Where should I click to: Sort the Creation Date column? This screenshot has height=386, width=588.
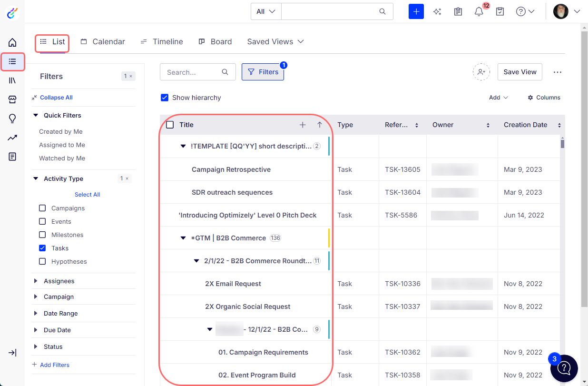tap(559, 125)
